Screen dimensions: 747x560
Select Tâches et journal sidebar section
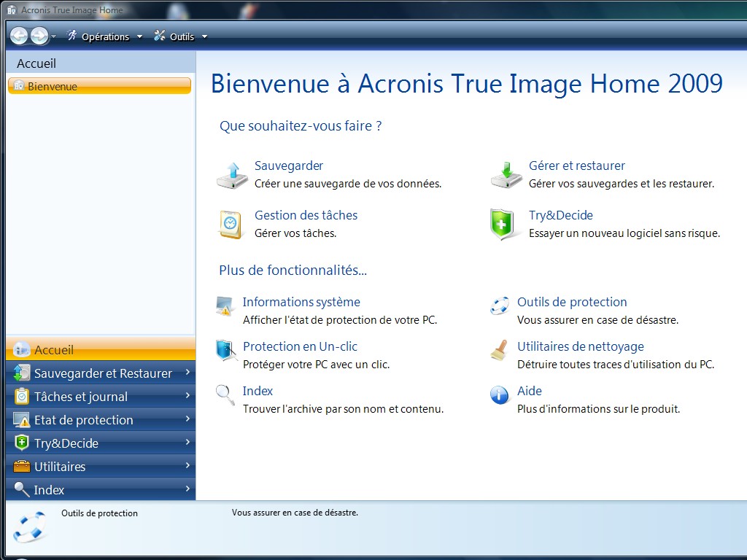(x=101, y=396)
